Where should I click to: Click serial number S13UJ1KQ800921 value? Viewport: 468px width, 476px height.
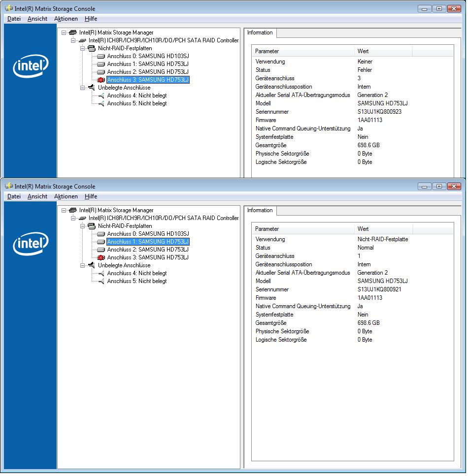pos(379,289)
